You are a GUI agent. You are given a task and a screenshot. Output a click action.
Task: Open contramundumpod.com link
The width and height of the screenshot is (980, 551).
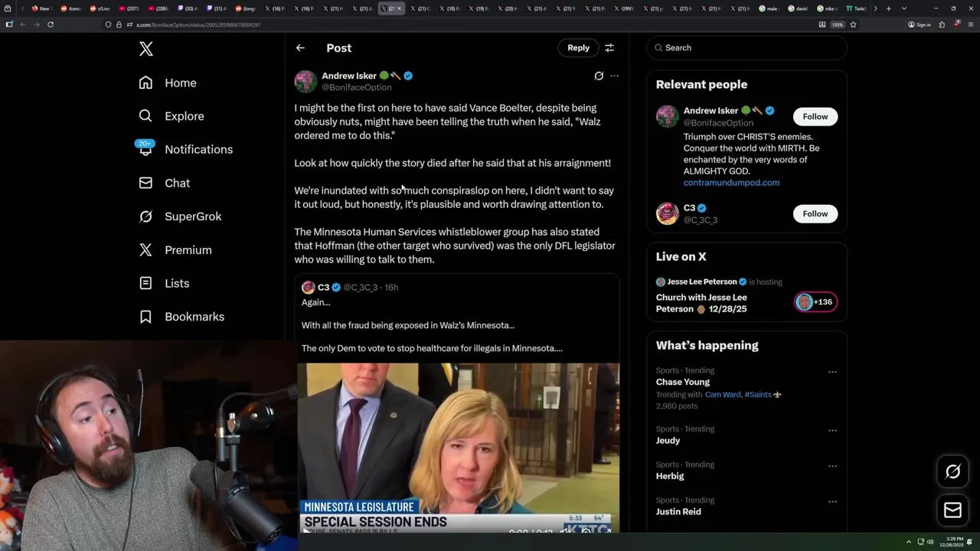tap(731, 183)
